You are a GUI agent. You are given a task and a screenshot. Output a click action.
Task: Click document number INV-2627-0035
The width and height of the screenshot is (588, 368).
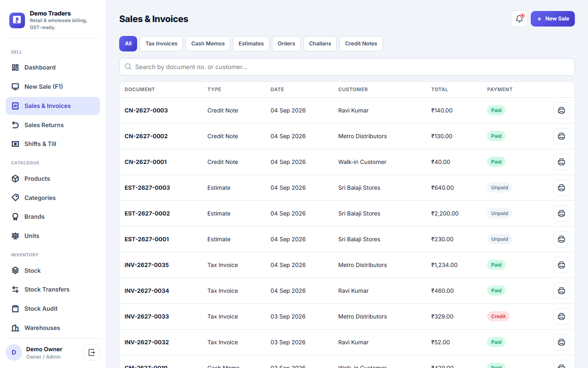[147, 265]
